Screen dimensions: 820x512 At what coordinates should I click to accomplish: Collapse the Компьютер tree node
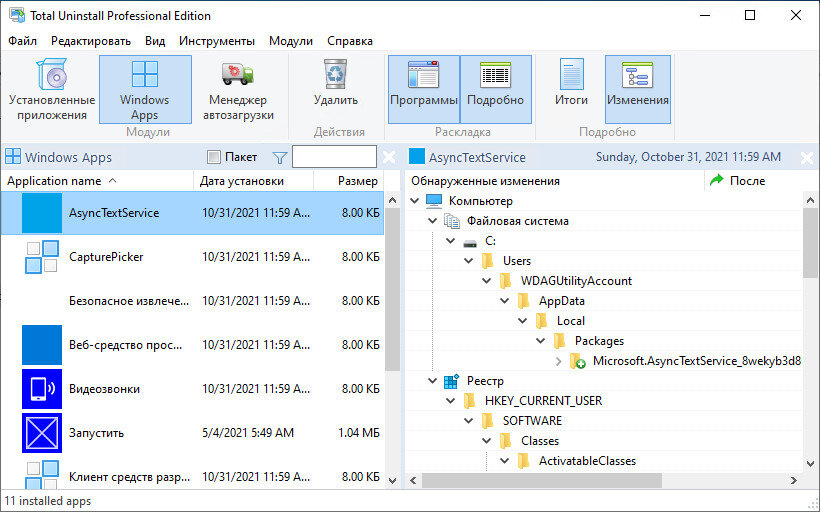point(415,201)
